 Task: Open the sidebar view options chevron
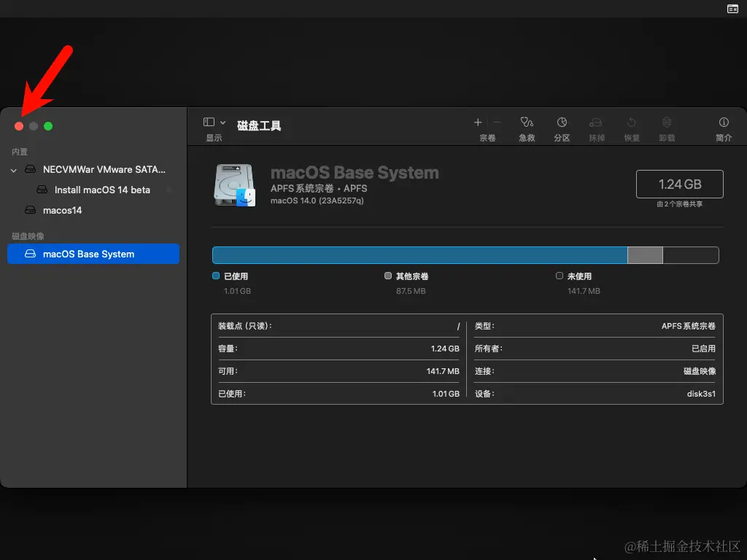222,122
